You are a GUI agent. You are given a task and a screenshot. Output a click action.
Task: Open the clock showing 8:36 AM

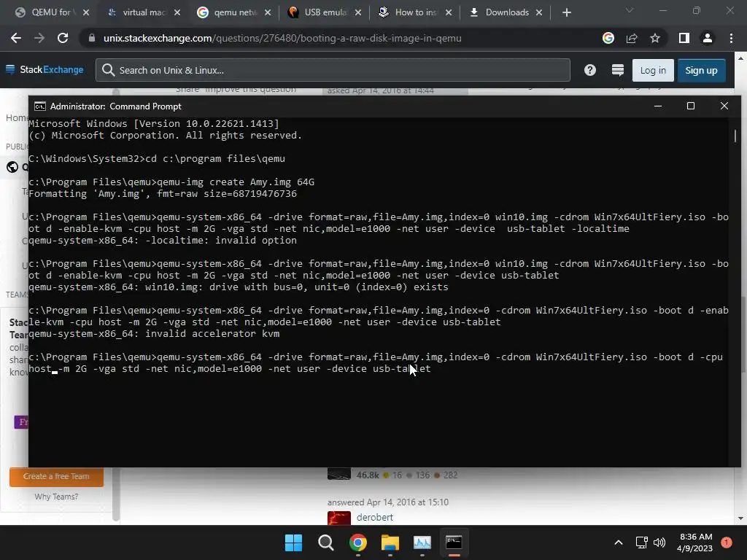coord(695,542)
